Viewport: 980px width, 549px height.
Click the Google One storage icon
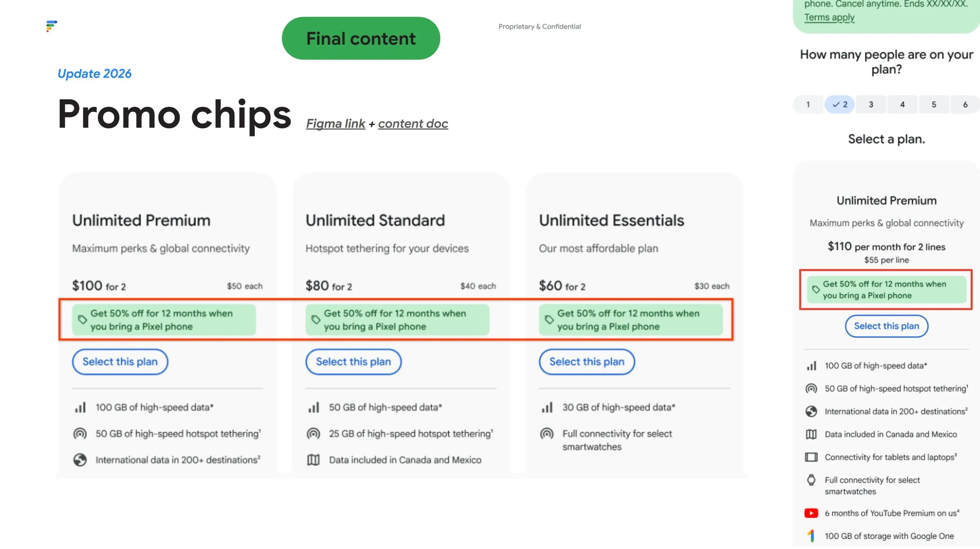click(811, 536)
